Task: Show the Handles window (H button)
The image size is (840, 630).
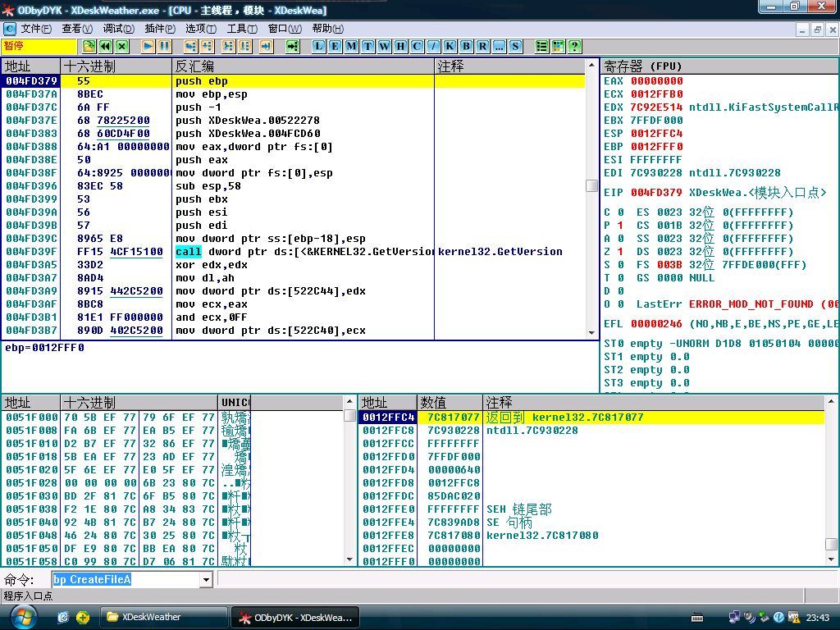Action: (400, 47)
